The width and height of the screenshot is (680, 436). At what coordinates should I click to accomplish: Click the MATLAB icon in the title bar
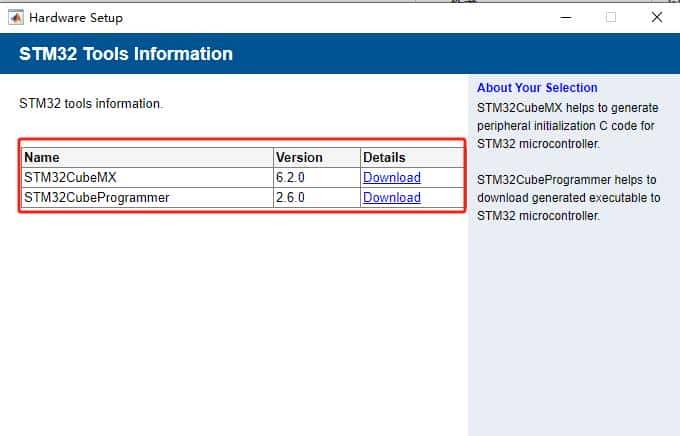tap(14, 18)
